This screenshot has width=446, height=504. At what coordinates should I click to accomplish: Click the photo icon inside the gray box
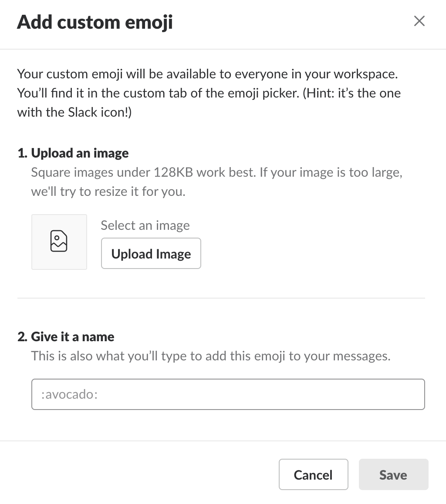59,242
